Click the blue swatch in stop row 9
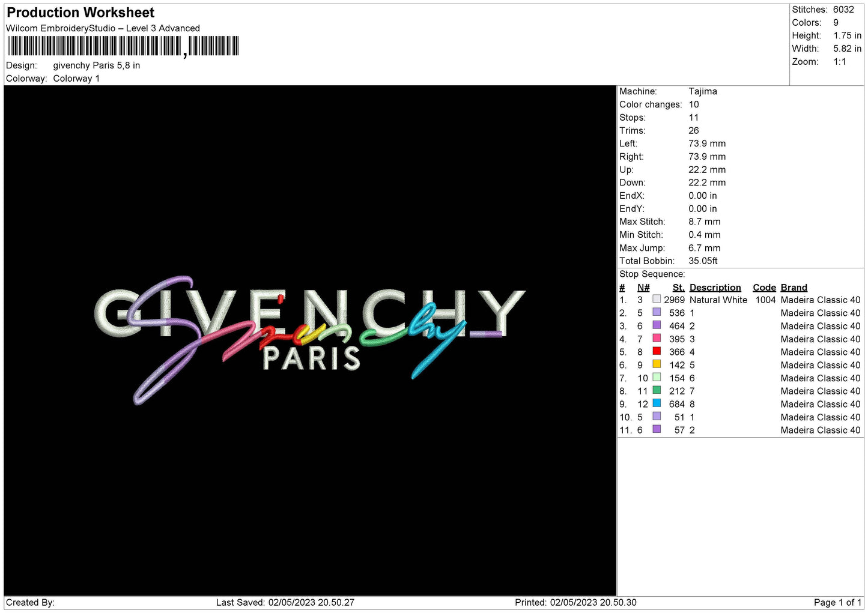The width and height of the screenshot is (868, 613). coord(657,403)
